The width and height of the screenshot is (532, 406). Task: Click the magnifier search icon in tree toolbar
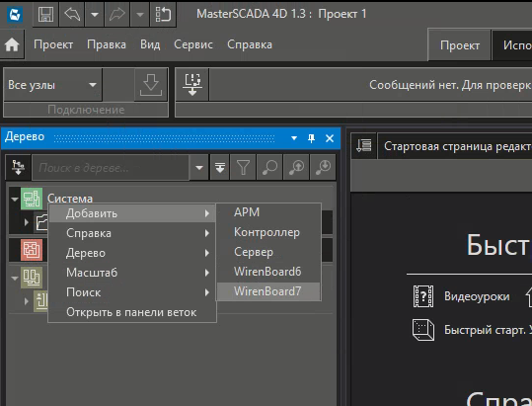click(269, 167)
